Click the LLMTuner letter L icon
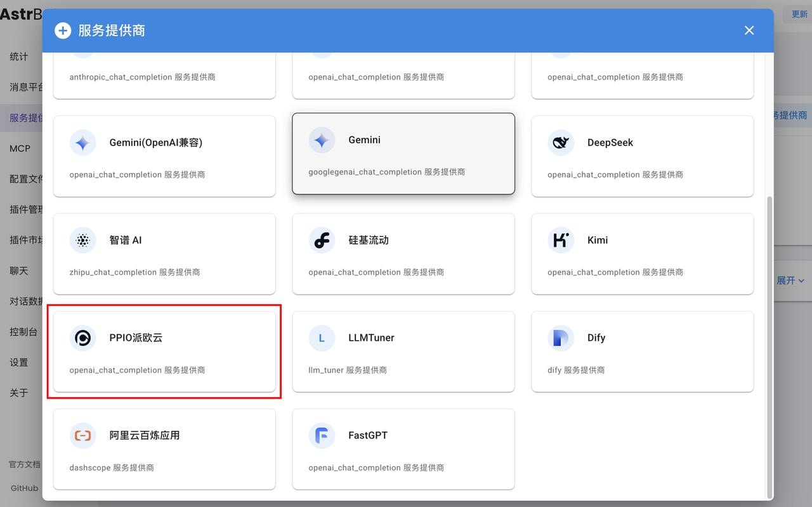812x507 pixels. coord(322,338)
